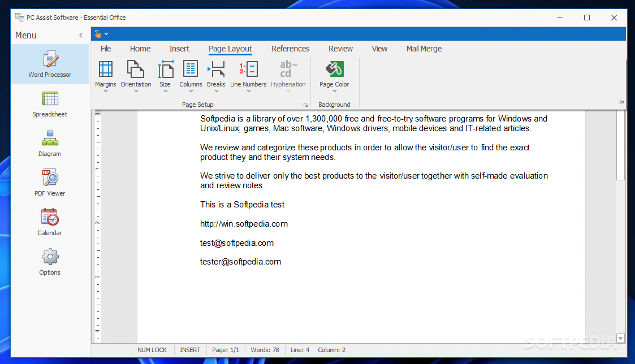Expand the Columns dropdown arrow
Screen dimensions: 635x364
[x=191, y=91]
